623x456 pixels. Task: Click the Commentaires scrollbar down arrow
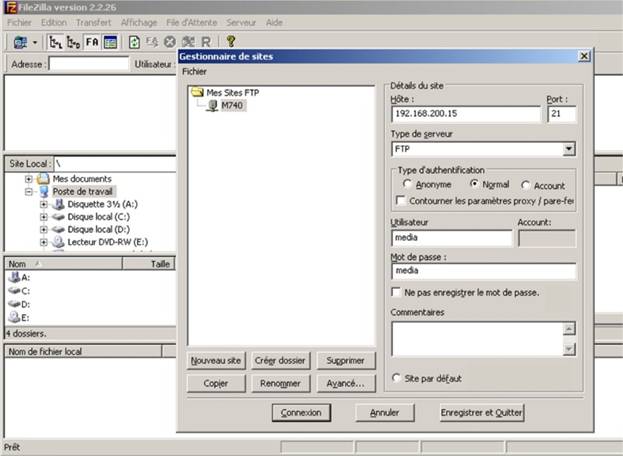pos(569,349)
